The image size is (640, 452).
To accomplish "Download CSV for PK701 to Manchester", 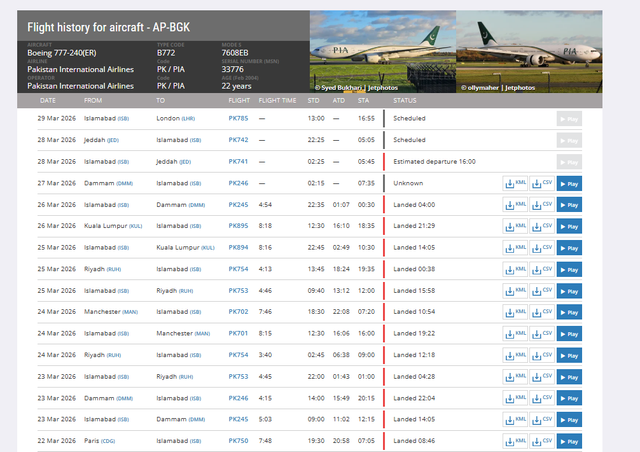I will click(542, 334).
